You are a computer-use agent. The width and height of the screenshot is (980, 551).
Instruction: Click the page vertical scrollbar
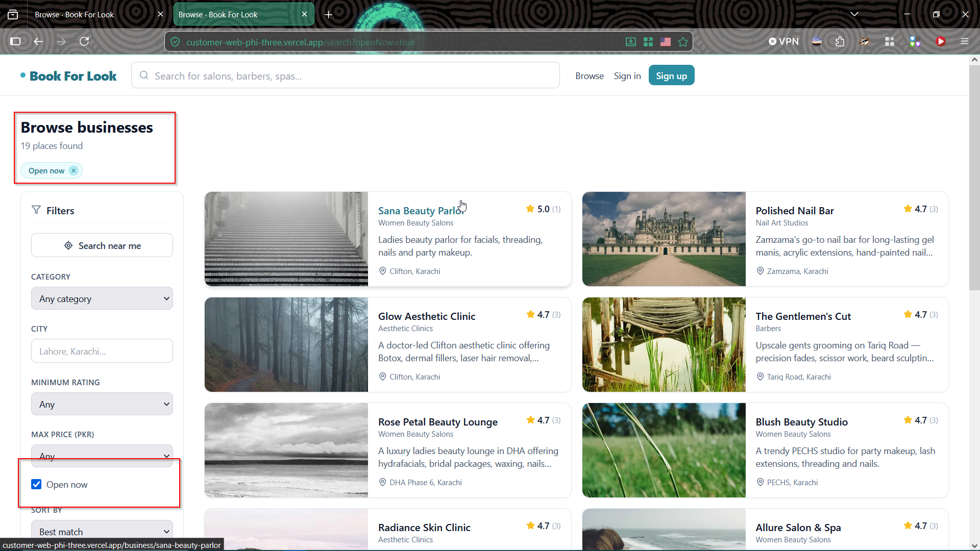pos(974,178)
